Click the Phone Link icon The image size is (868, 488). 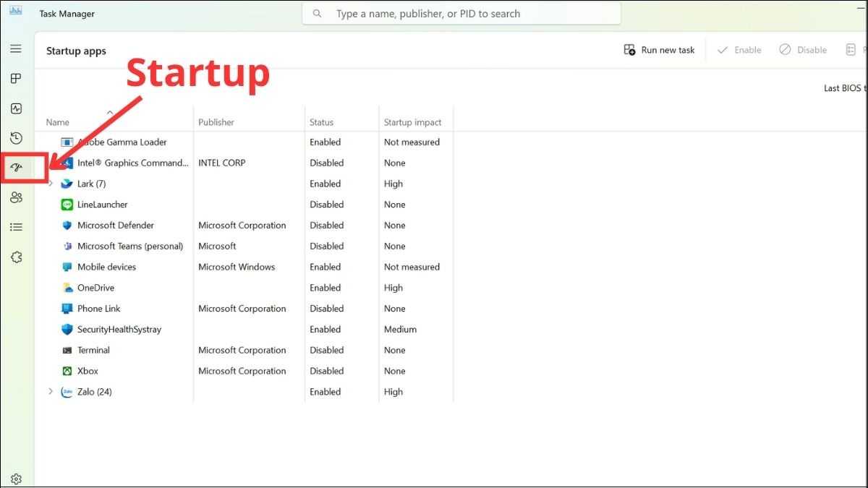[67, 309]
